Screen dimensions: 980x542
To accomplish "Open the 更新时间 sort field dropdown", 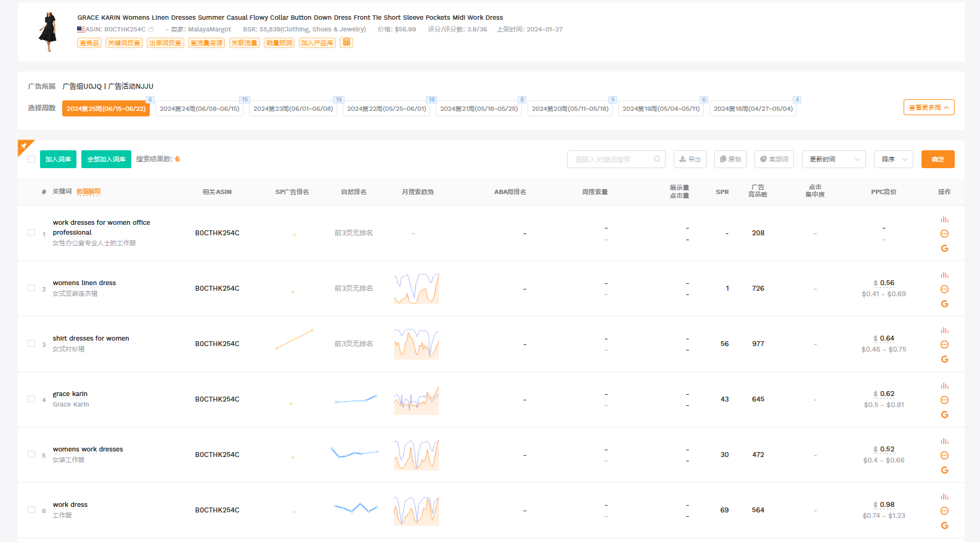I will click(x=833, y=160).
